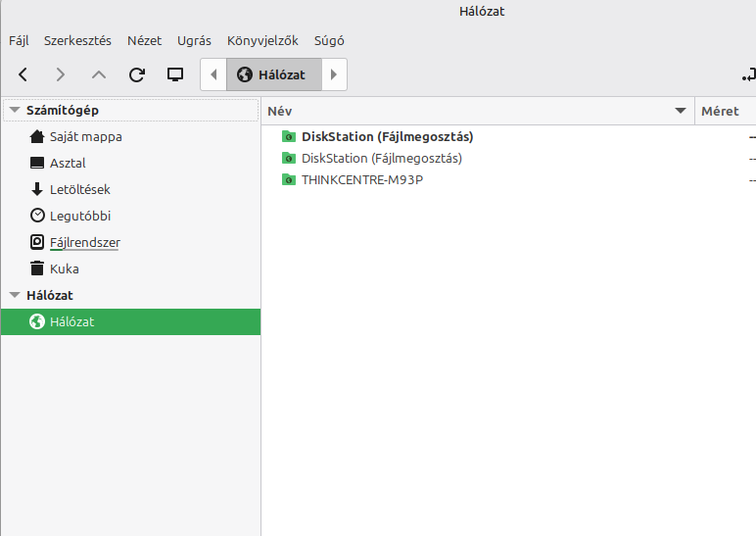Open the Nézet menu
Screen dimensions: 756x536
(144, 40)
